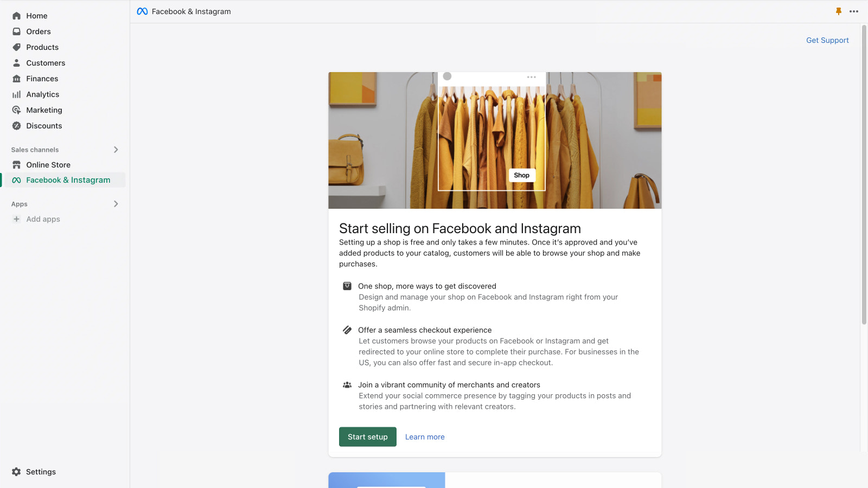Click the Meta logo in the top bar
This screenshot has height=488, width=868.
tap(142, 11)
